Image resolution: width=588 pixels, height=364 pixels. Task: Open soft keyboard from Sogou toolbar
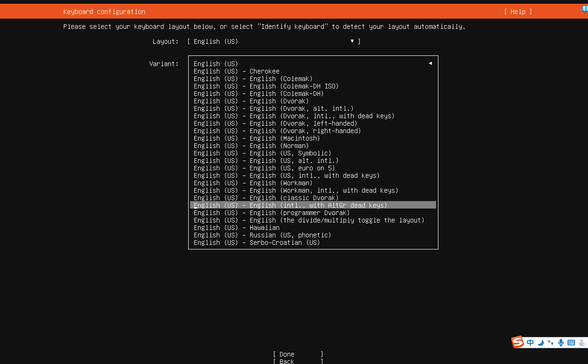tap(571, 343)
